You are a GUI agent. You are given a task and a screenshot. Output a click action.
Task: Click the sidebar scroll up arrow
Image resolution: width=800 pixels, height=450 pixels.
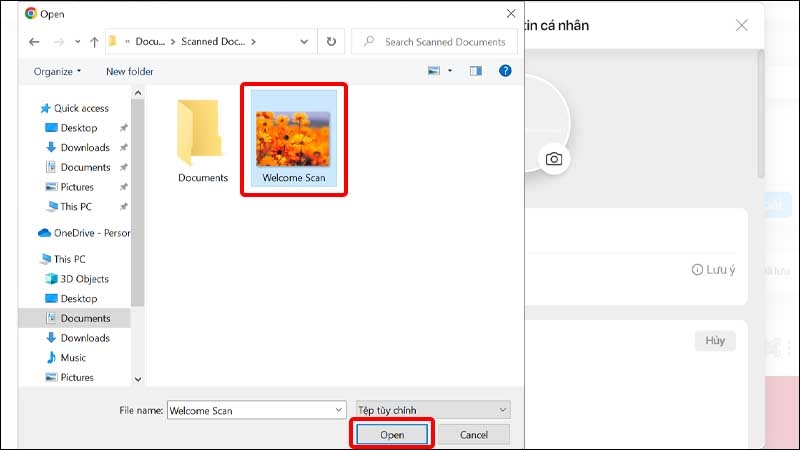[138, 93]
